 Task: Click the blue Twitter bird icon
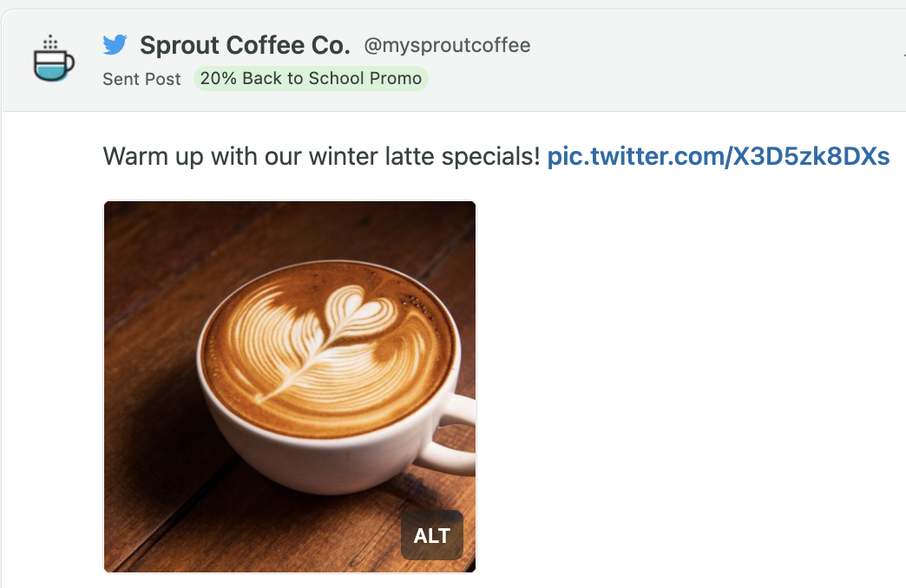[x=115, y=44]
